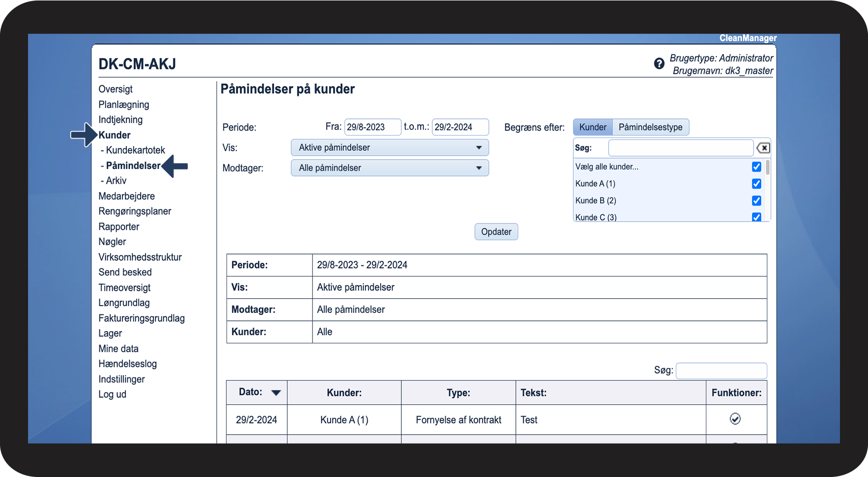Select the Kunder filter tab
868x477 pixels.
tap(592, 127)
